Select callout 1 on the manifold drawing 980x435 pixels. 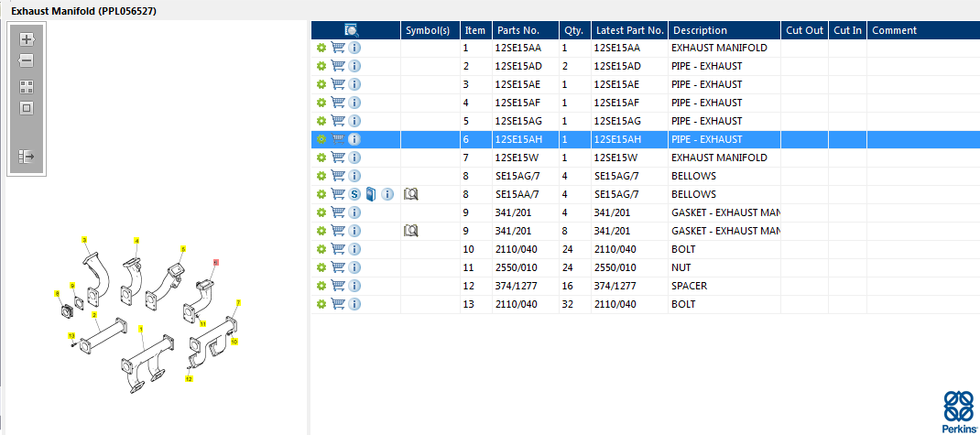pyautogui.click(x=141, y=328)
